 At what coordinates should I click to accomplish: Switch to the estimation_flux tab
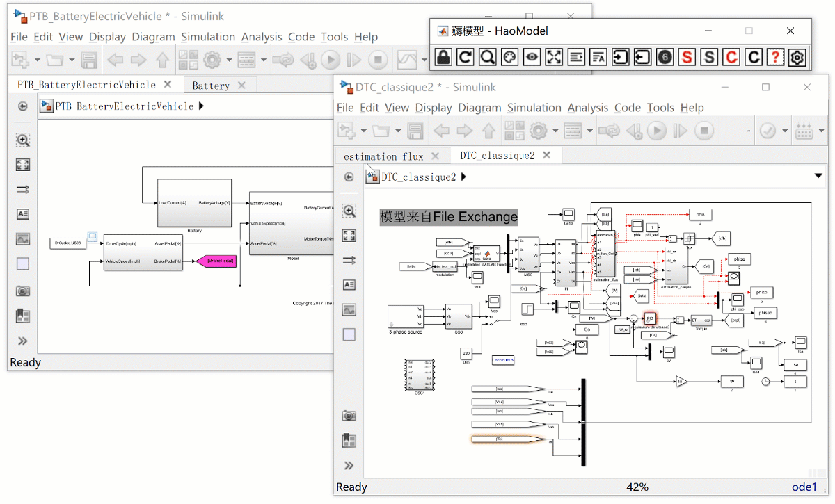point(383,156)
